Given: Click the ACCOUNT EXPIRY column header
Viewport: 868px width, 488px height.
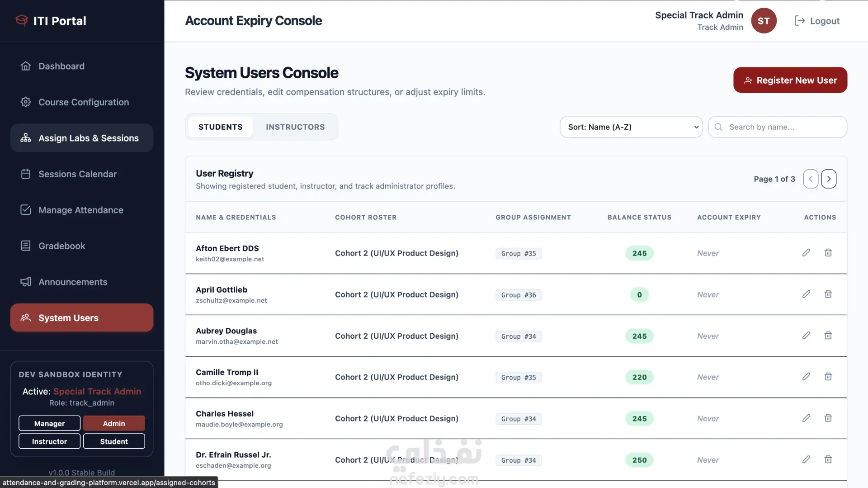Looking at the screenshot, I should [x=729, y=218].
